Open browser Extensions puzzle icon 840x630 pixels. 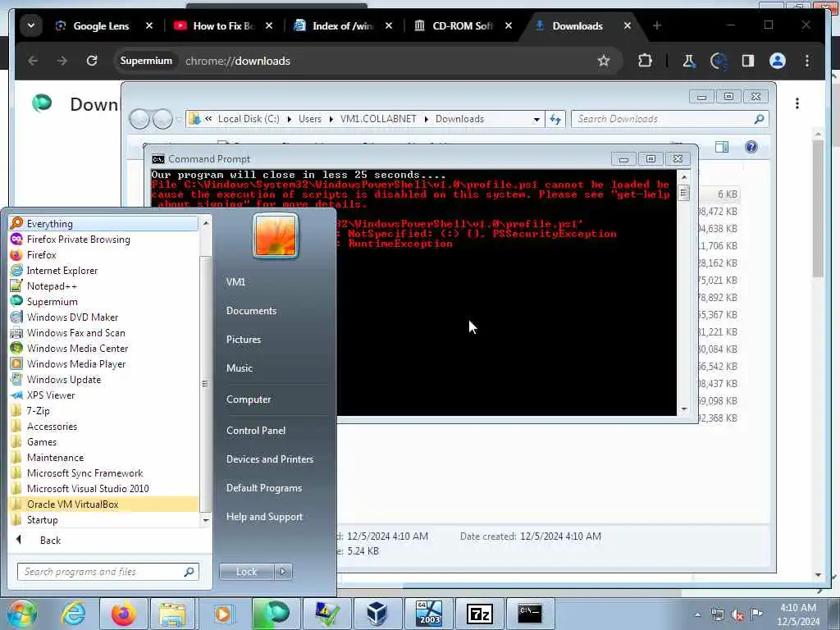[x=645, y=61]
